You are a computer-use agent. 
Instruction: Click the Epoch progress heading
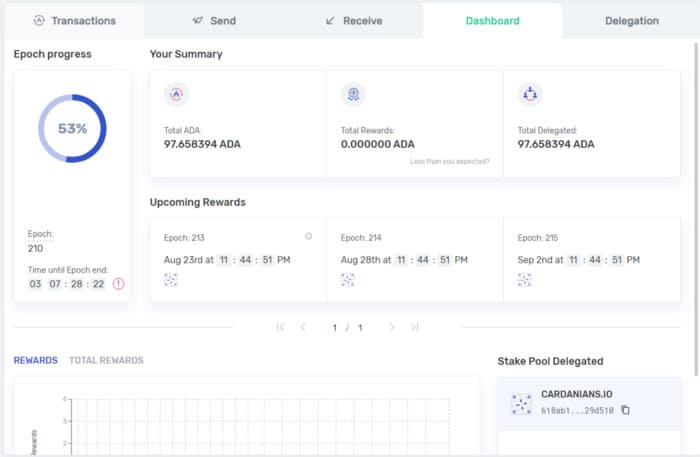point(53,54)
